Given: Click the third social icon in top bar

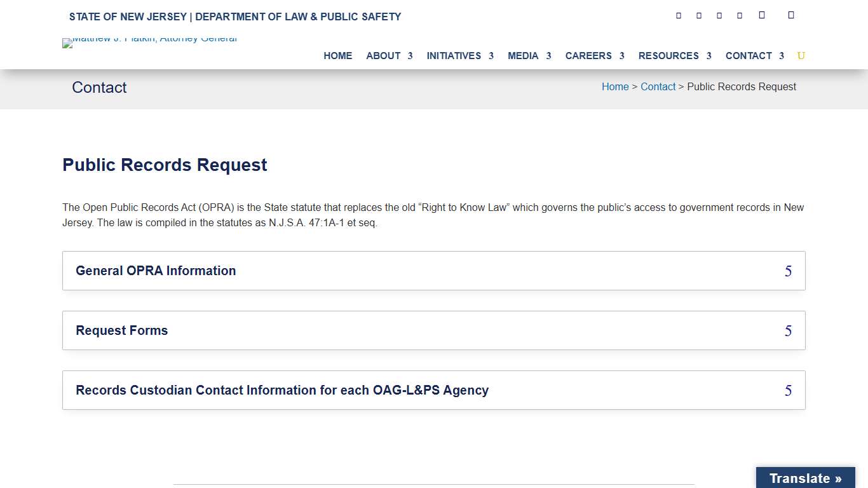Looking at the screenshot, I should pos(719,15).
